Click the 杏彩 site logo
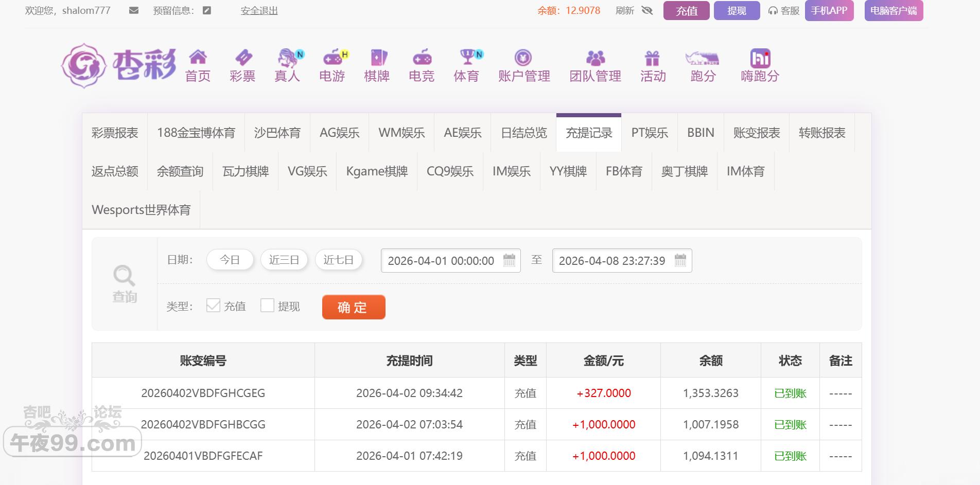Image resolution: width=980 pixels, height=485 pixels. pos(118,65)
